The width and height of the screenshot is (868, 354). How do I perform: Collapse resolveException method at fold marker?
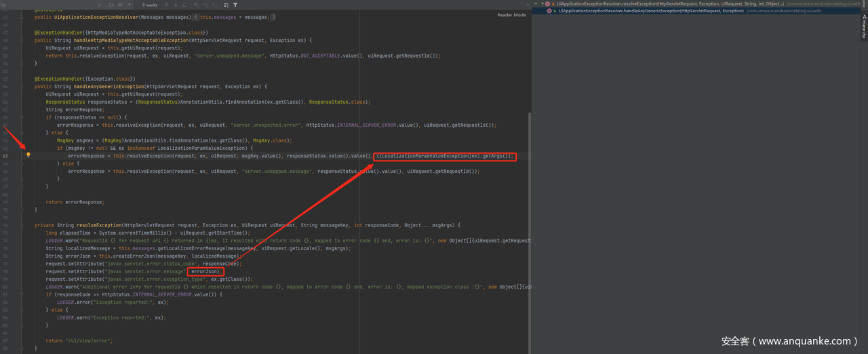[x=22, y=225]
